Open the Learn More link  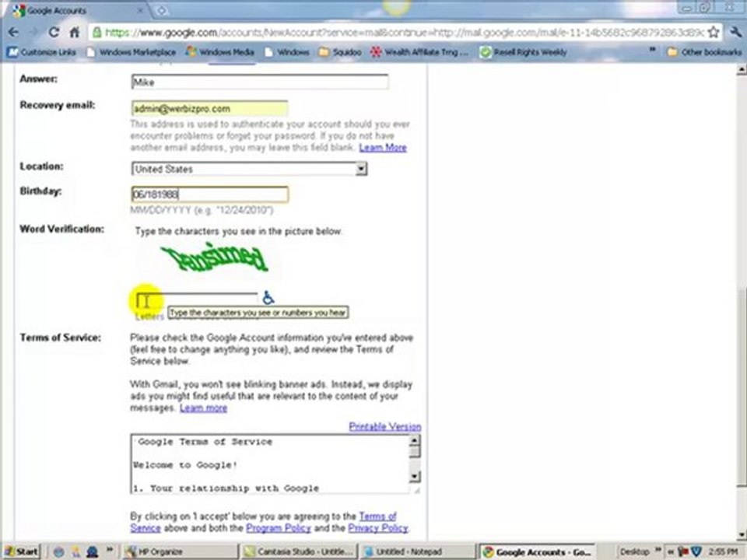coord(383,148)
